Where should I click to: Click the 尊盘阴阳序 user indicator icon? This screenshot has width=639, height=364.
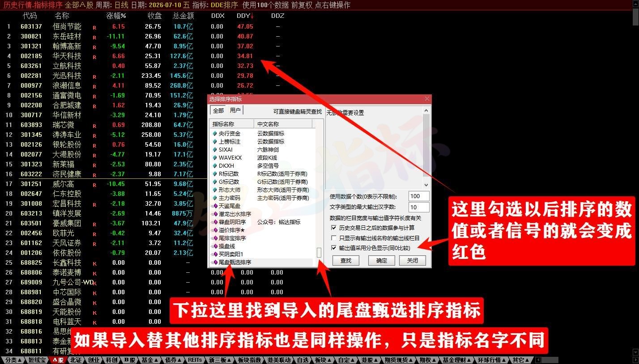point(215,222)
